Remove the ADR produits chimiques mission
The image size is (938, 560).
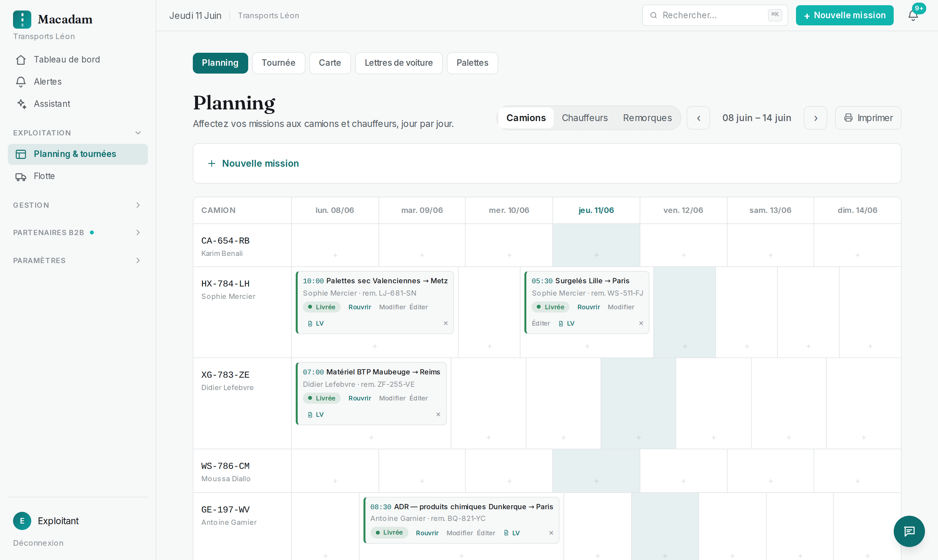551,533
